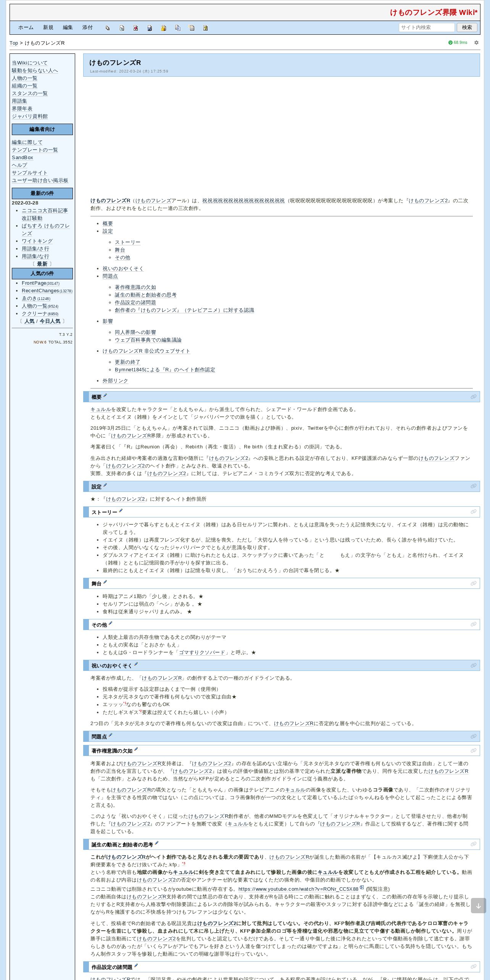Jump to 同人界隈への影響 in contents list

point(135,332)
